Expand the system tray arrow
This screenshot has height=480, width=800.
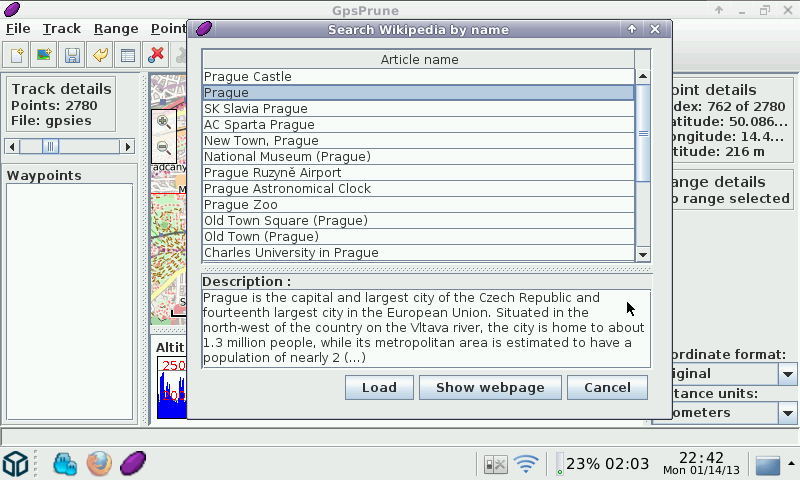coord(791,463)
